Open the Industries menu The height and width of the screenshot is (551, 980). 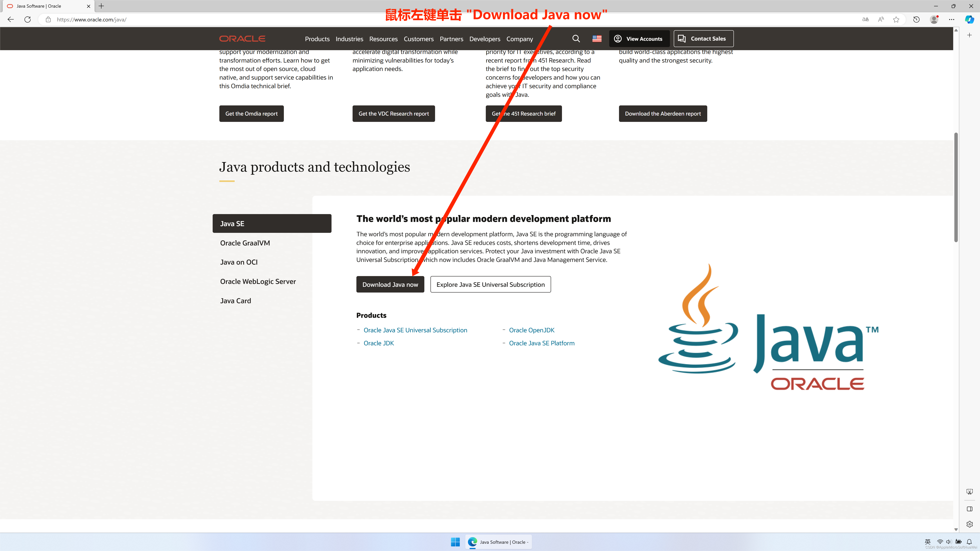pyautogui.click(x=349, y=39)
